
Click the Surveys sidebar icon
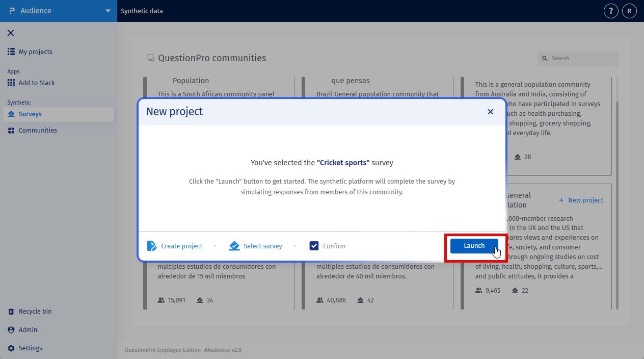(x=11, y=114)
